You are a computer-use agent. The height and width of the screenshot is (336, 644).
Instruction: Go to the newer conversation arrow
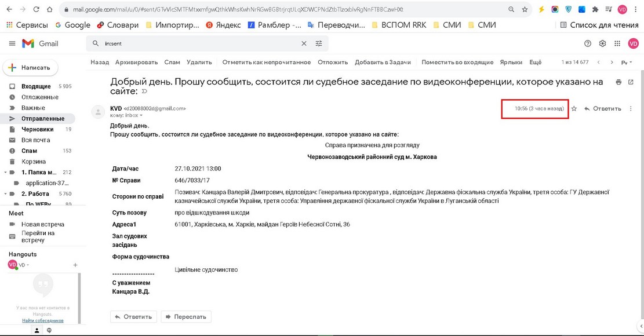(x=598, y=63)
